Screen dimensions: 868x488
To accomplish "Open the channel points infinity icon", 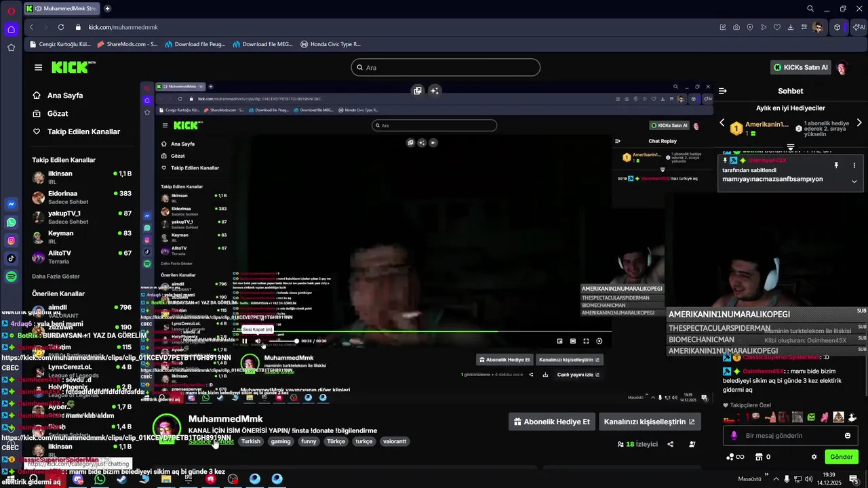I will click(734, 457).
